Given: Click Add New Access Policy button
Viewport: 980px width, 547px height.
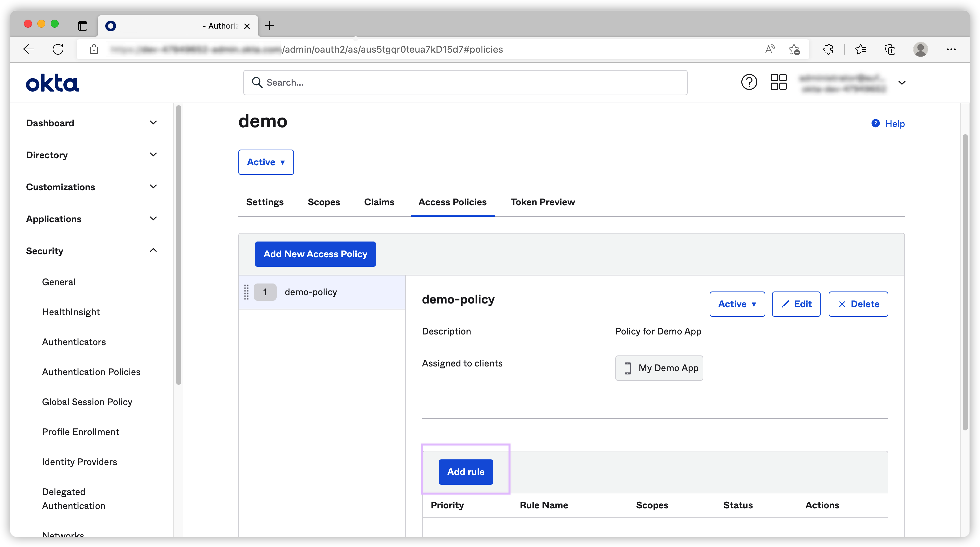Looking at the screenshot, I should pyautogui.click(x=315, y=254).
